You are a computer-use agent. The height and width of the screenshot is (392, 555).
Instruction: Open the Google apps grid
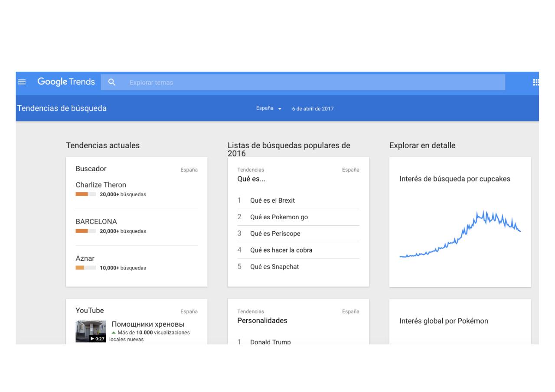(x=535, y=82)
